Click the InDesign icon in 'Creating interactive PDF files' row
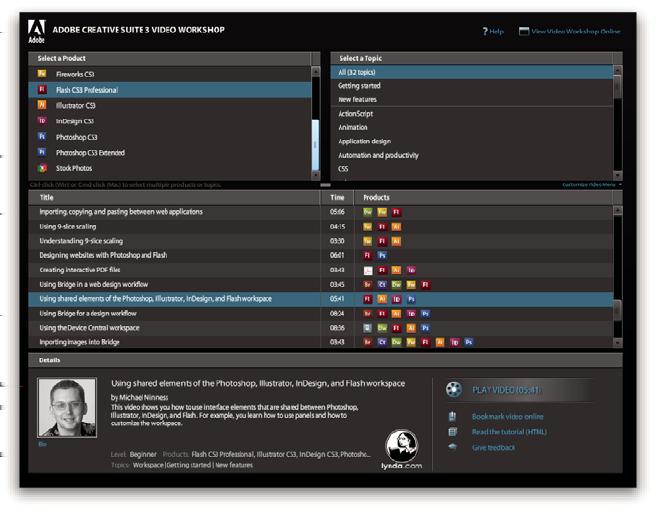This screenshot has height=512, width=656. tap(411, 270)
